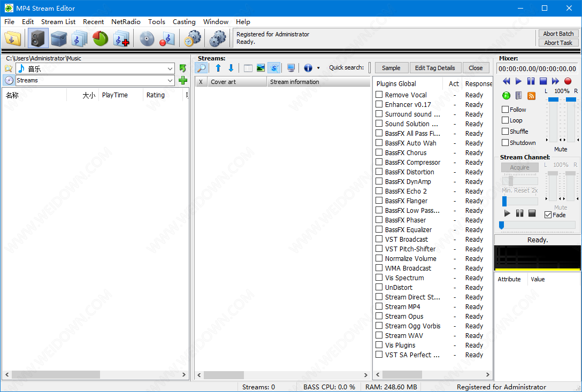Open the gear with clock scheduler icon
Viewport: 582px width, 392px height.
192,38
